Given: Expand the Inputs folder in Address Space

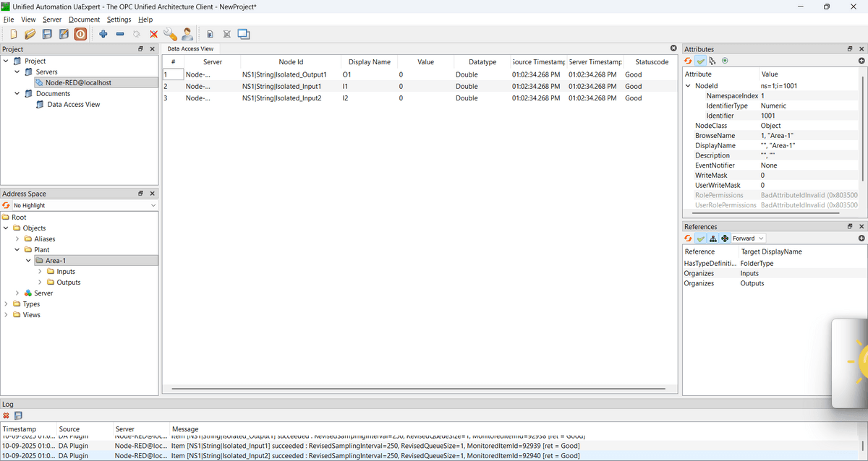Looking at the screenshot, I should (41, 272).
